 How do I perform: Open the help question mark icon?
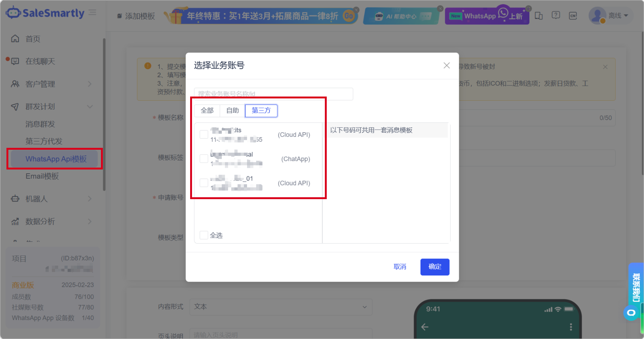click(556, 15)
